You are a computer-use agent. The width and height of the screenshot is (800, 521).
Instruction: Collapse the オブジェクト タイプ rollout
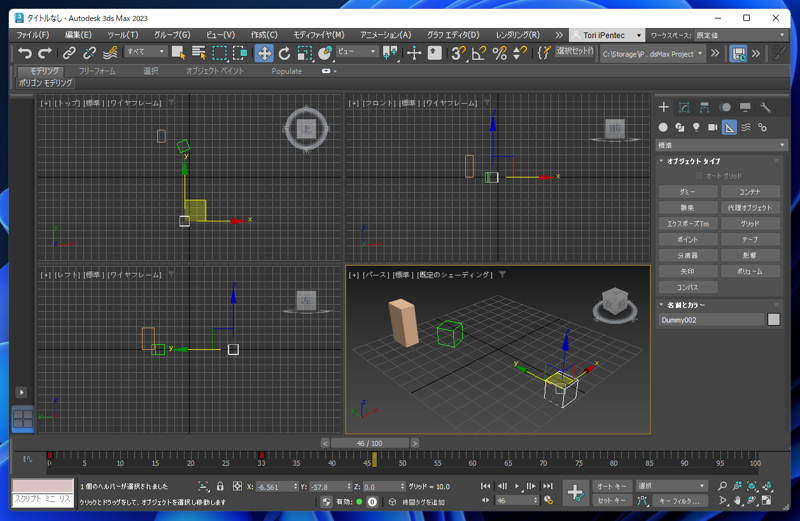coord(694,161)
